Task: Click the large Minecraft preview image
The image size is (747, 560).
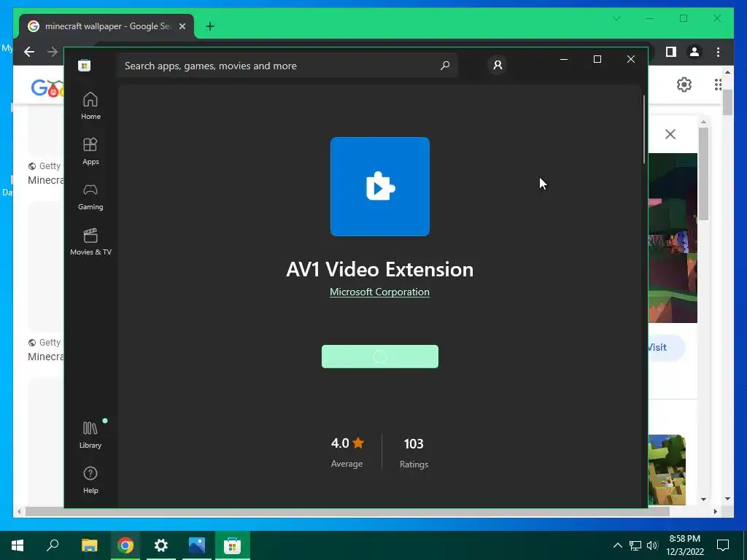Action: pyautogui.click(x=672, y=238)
